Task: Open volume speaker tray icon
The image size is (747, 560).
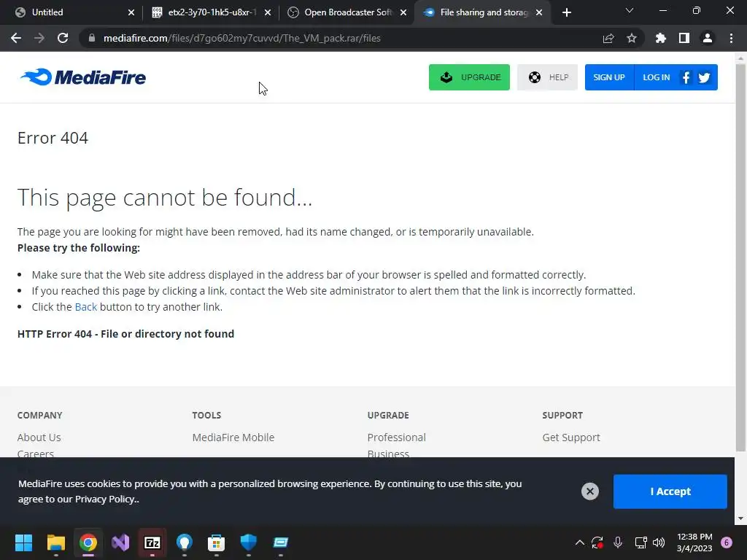Action: point(659,542)
